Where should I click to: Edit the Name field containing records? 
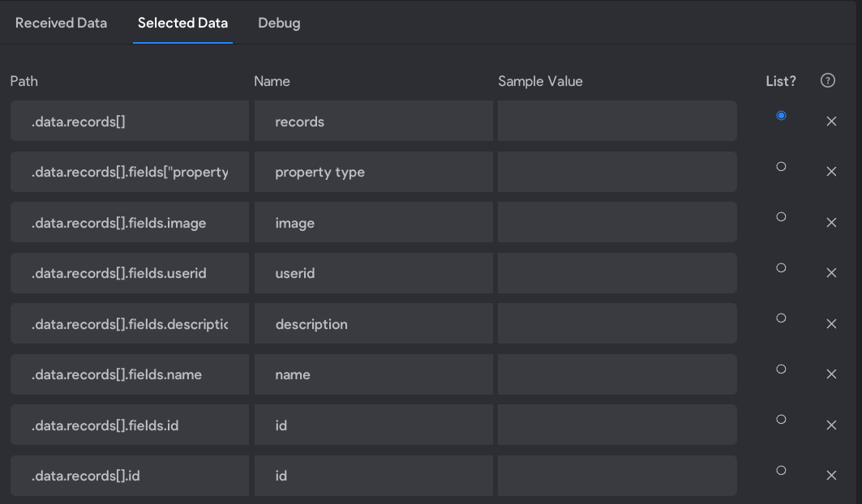point(373,121)
